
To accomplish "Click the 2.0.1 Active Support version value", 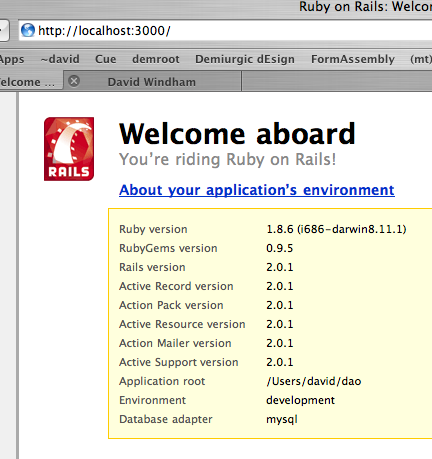I will pos(280,362).
